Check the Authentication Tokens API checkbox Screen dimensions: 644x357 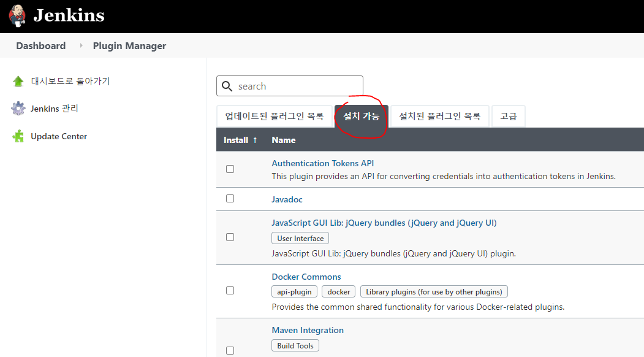click(230, 169)
